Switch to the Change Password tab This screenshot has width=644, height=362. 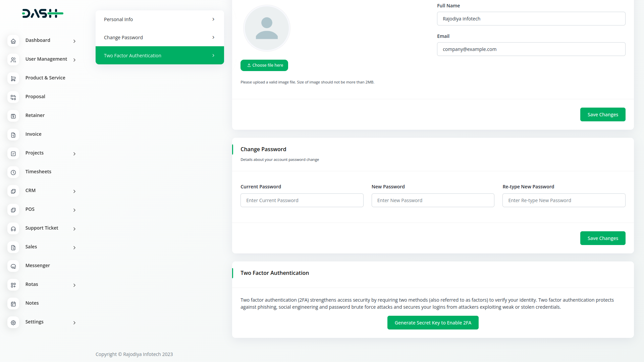coord(160,38)
